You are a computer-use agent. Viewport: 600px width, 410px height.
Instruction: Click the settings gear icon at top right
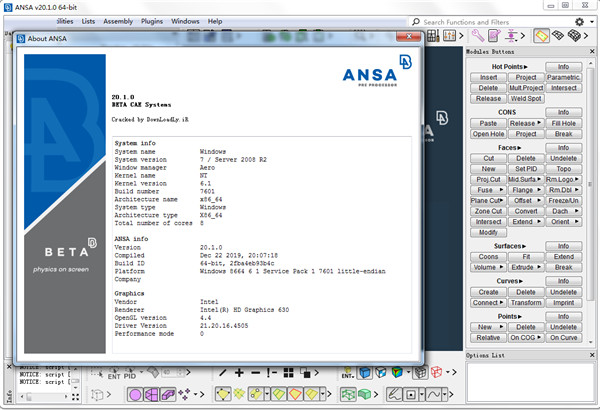click(x=579, y=20)
